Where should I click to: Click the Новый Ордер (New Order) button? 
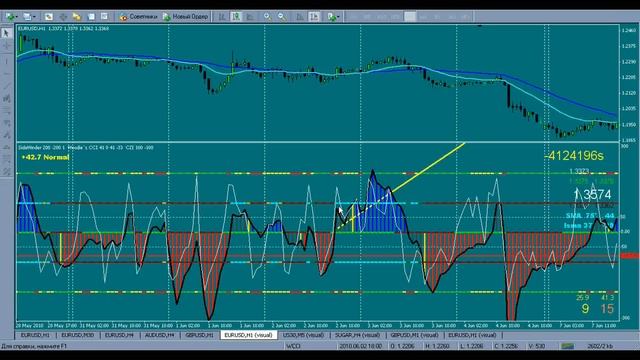pyautogui.click(x=186, y=17)
